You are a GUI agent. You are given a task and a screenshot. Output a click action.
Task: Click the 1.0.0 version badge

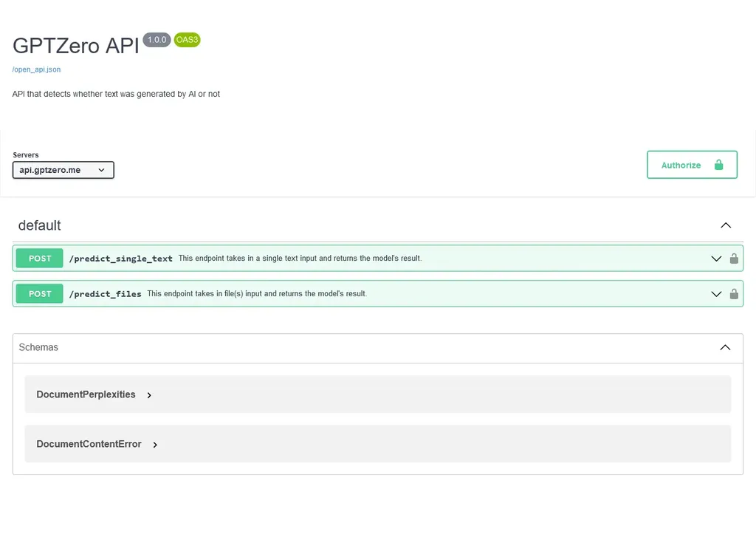157,40
